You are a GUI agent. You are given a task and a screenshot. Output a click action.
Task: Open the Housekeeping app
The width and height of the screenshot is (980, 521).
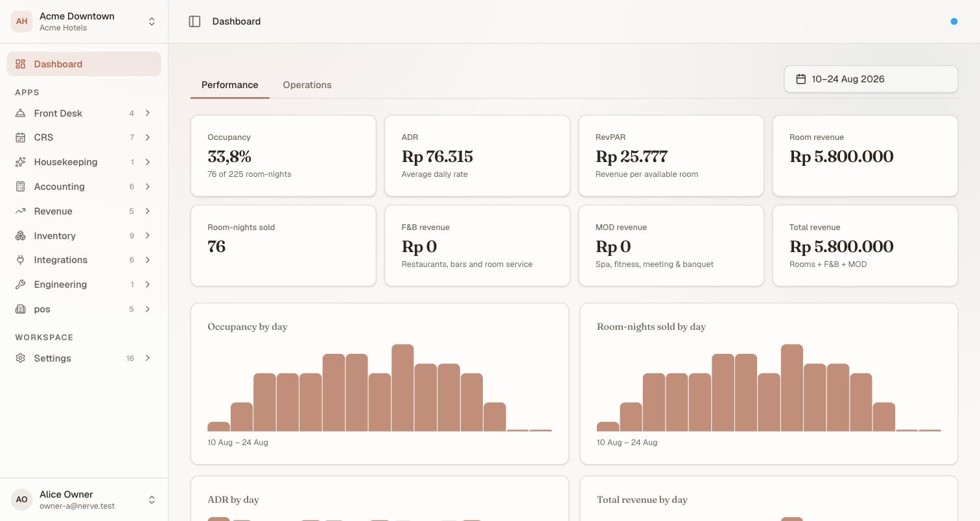tap(84, 162)
